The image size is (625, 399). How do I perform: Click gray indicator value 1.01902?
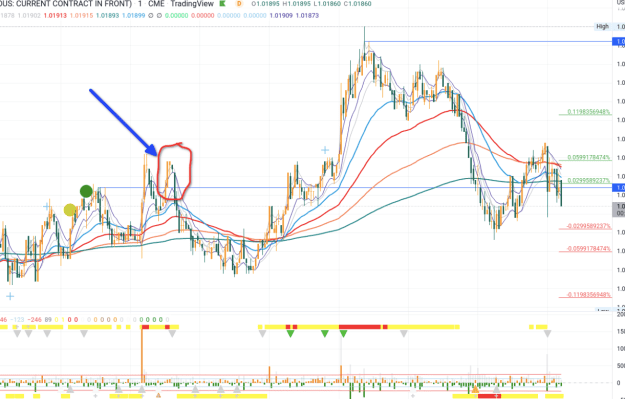coord(29,16)
